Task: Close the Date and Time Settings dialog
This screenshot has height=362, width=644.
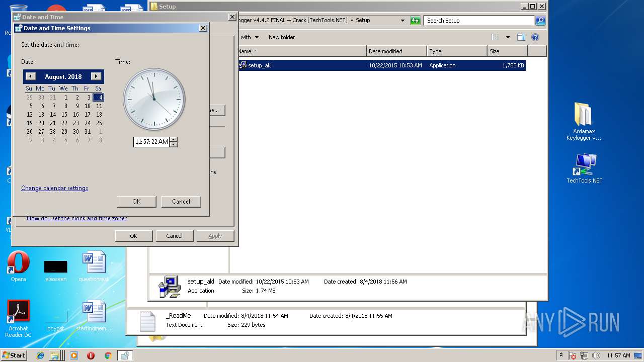Action: tap(203, 28)
